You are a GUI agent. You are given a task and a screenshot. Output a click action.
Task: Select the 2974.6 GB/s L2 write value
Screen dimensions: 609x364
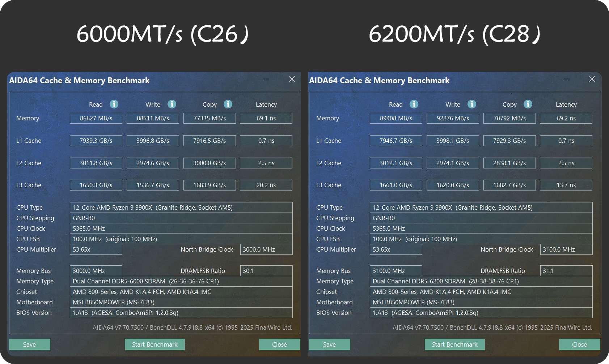coord(153,163)
